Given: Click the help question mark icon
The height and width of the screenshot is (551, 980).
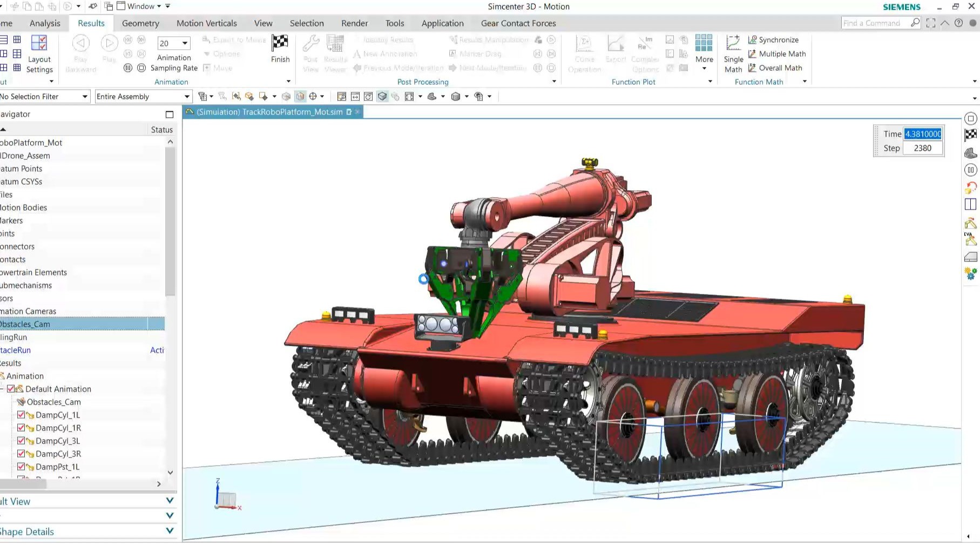Looking at the screenshot, I should coord(959,23).
